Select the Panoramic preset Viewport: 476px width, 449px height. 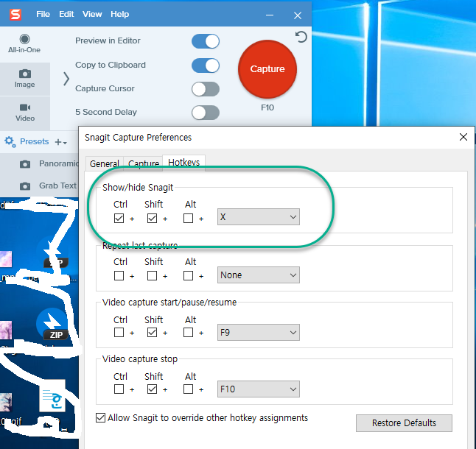tap(59, 163)
